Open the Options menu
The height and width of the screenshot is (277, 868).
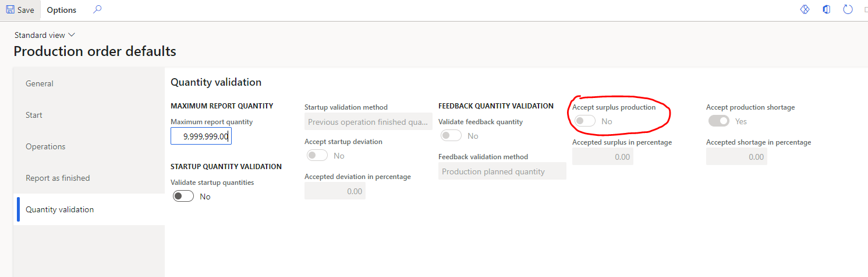[62, 10]
